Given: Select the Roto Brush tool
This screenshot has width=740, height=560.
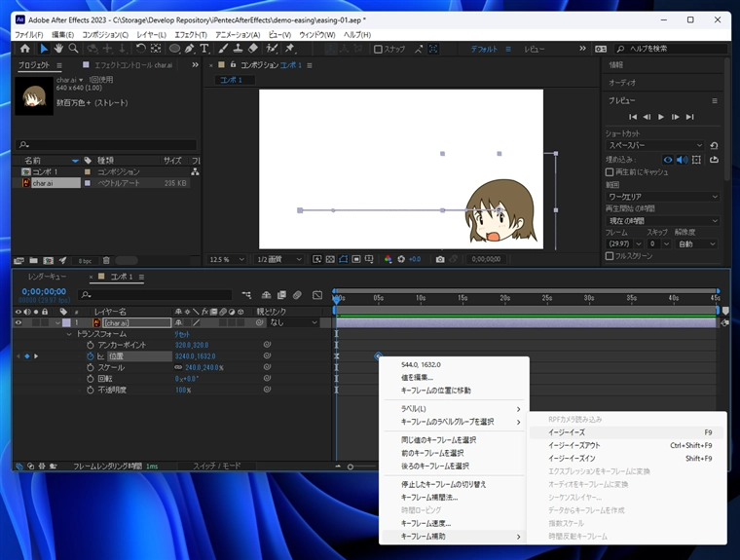Looking at the screenshot, I should [x=272, y=49].
